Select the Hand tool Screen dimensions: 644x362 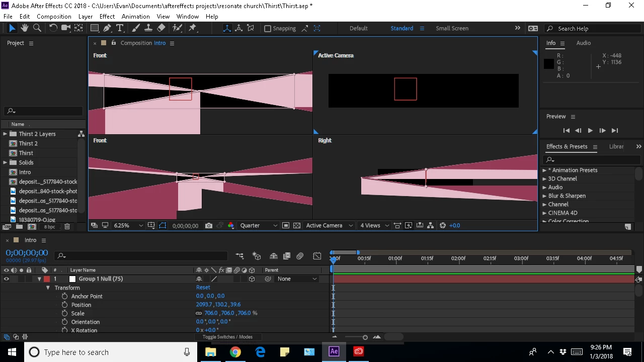click(x=24, y=28)
